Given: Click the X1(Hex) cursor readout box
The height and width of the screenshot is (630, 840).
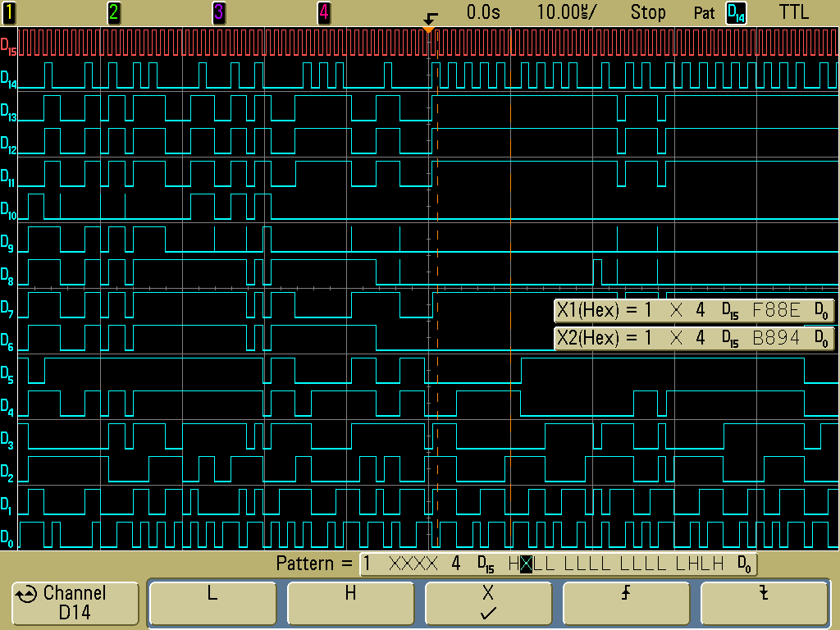Looking at the screenshot, I should [x=694, y=312].
